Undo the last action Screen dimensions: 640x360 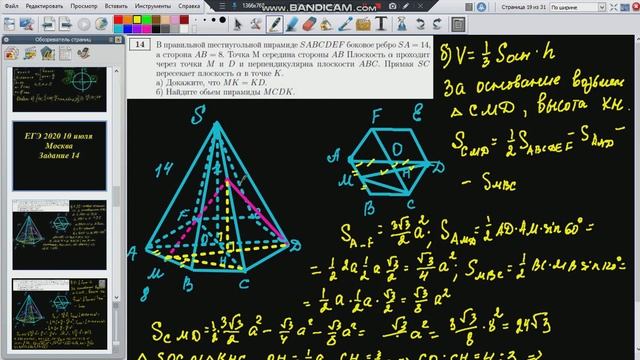[420, 24]
